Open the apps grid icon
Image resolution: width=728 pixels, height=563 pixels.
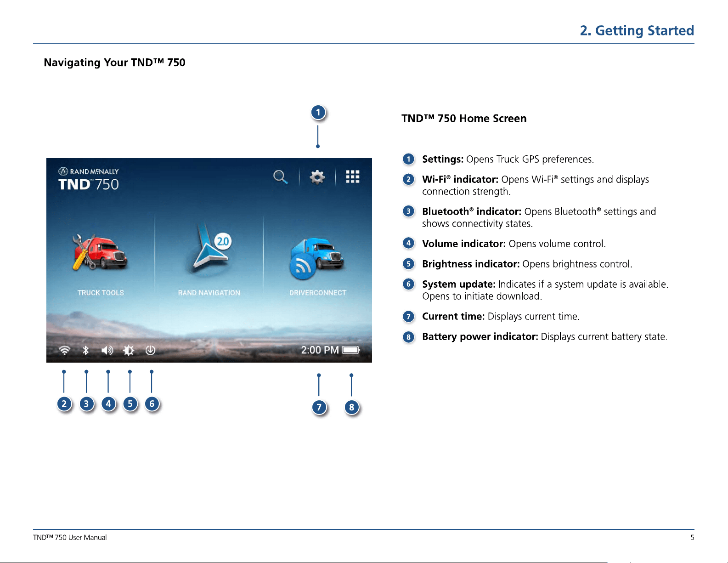(352, 176)
